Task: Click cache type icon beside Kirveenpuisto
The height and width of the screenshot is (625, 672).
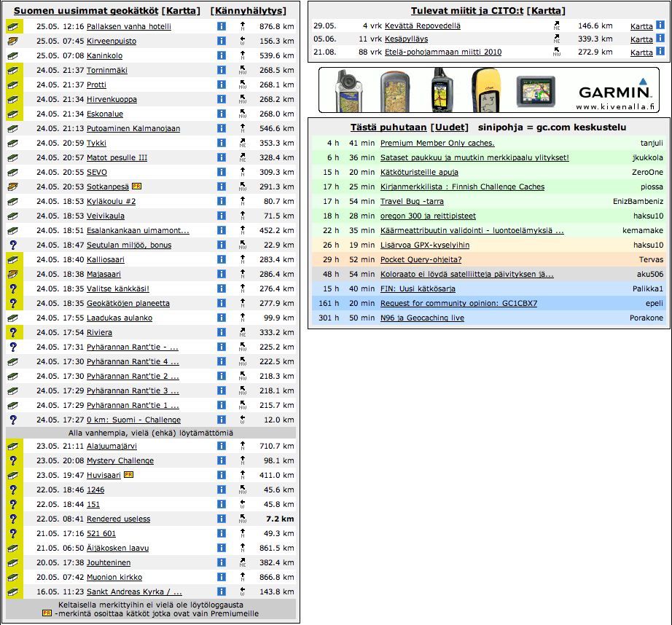Action: pos(13,41)
